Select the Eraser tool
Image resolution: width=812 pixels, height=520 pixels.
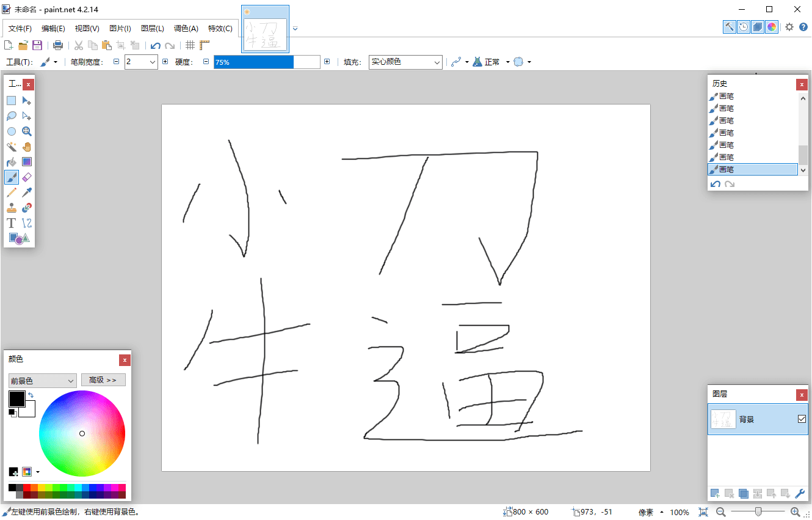[27, 177]
